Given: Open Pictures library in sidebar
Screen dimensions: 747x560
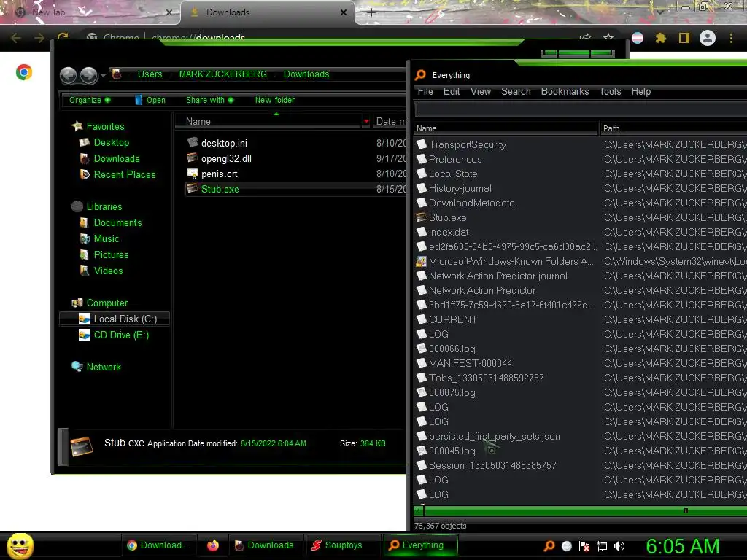Looking at the screenshot, I should coord(111,254).
